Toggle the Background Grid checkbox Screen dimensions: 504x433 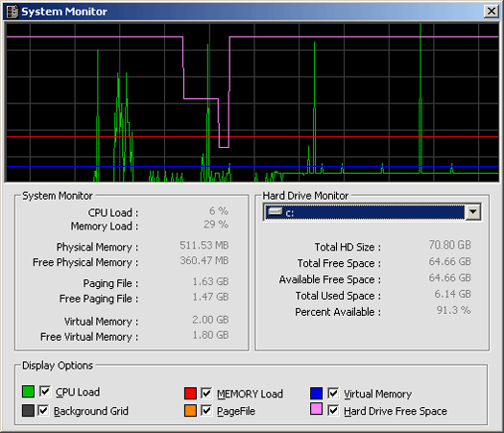[x=43, y=411]
